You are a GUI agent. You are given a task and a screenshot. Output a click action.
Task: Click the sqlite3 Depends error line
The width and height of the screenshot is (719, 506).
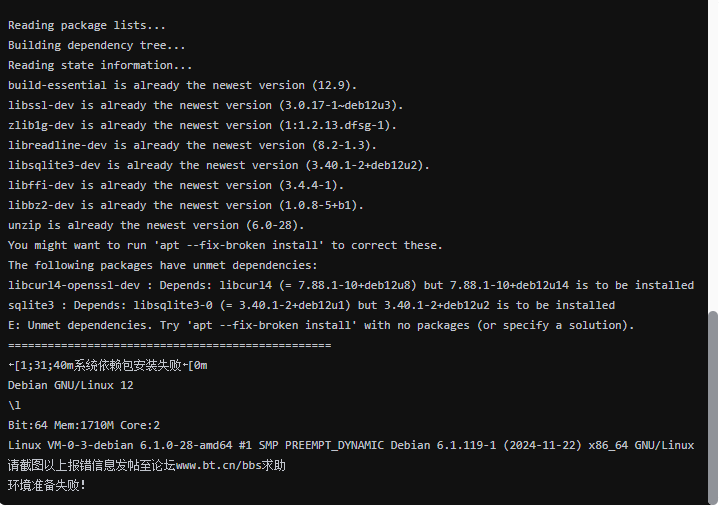coord(311,305)
